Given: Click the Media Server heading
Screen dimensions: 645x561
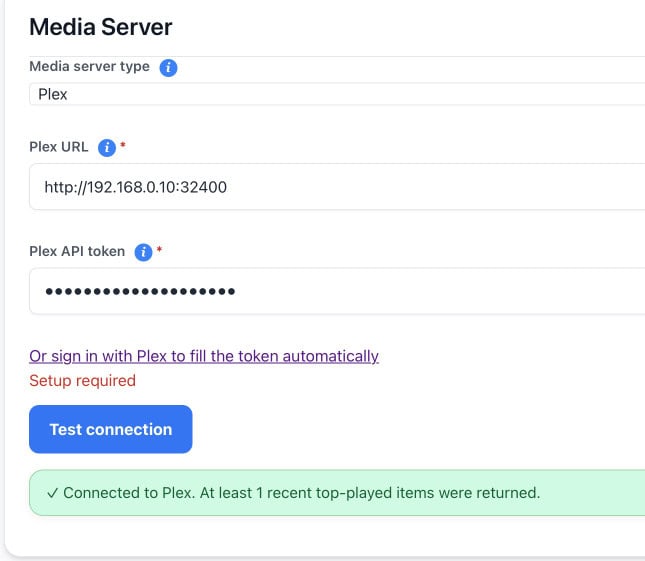Looking at the screenshot, I should pos(101,27).
